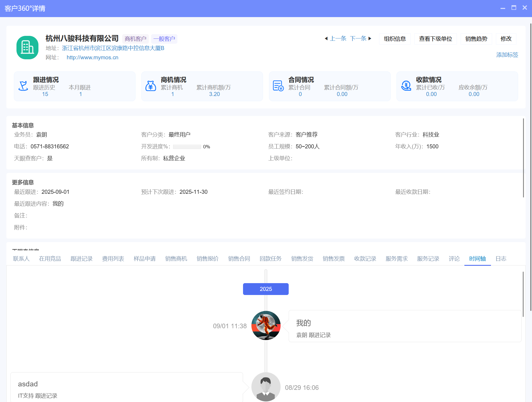
Task: Click the flag icon in 跟进情况 panel
Action: pyautogui.click(x=23, y=86)
